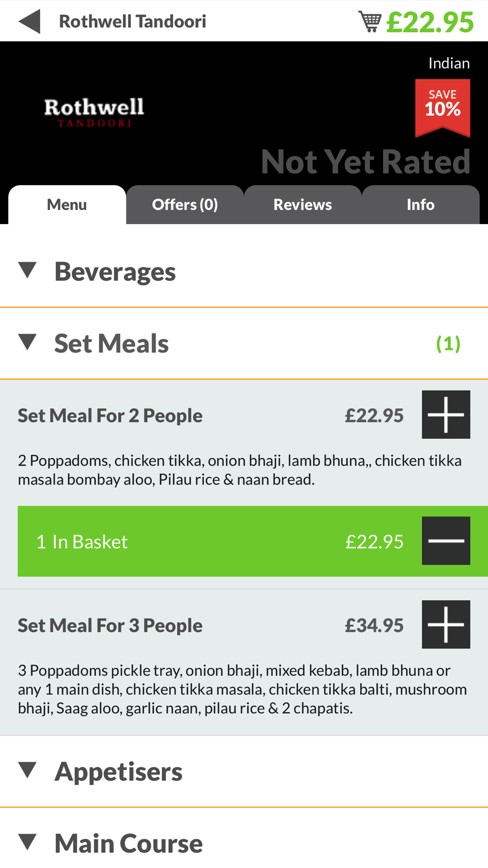Viewport: 488px width, 868px height.
Task: Tap the £22.95 basket total
Action: [x=430, y=22]
